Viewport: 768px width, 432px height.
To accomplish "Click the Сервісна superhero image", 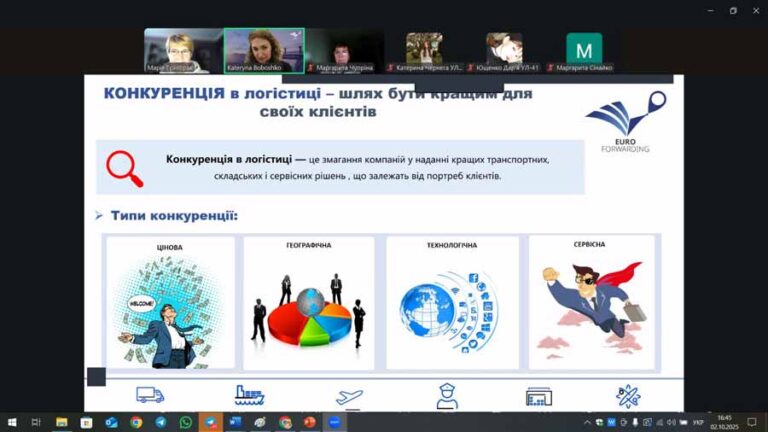I will [x=591, y=306].
